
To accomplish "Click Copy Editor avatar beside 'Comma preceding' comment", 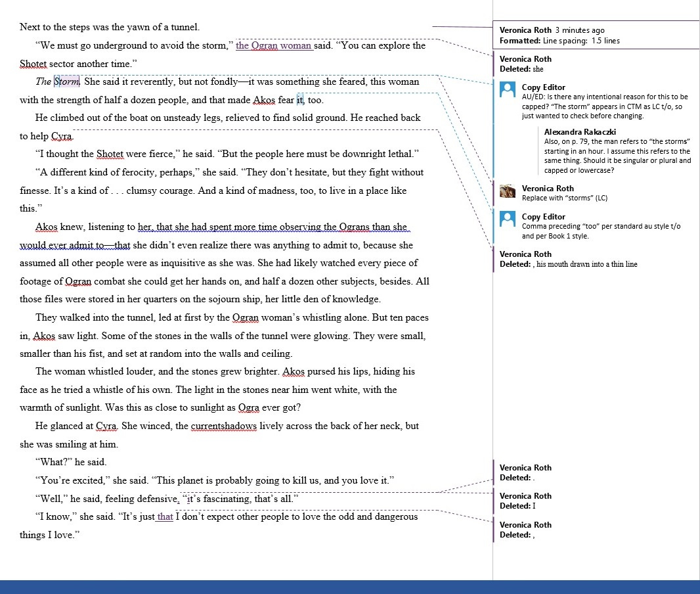I will pyautogui.click(x=507, y=218).
